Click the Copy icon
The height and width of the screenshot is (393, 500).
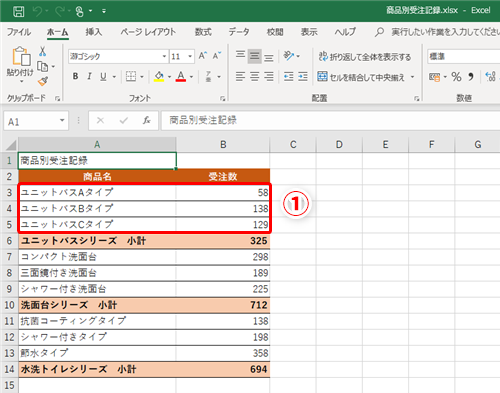[x=42, y=66]
